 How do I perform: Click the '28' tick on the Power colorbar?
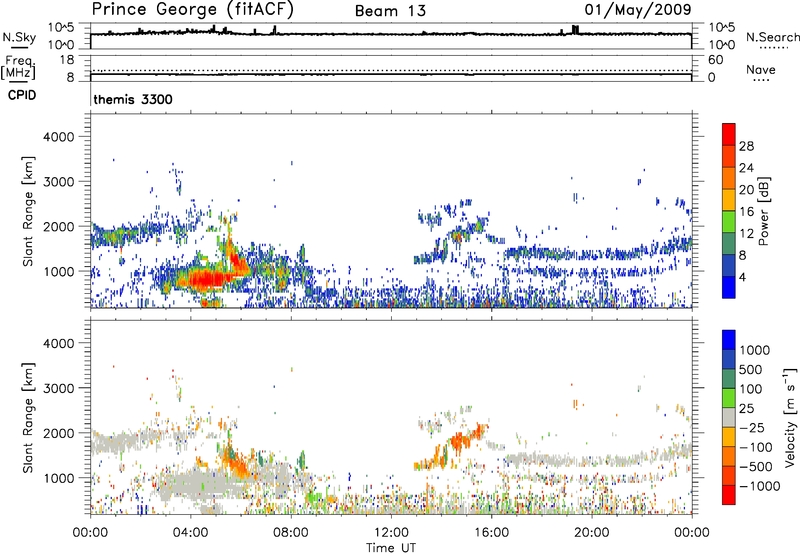tap(746, 146)
